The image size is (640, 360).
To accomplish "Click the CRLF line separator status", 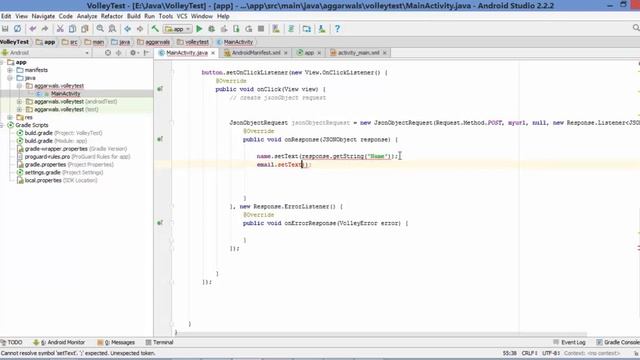I will (x=529, y=353).
